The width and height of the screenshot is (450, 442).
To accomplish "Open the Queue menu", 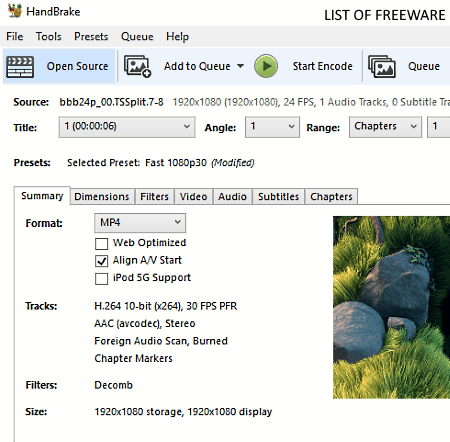I will tap(137, 36).
